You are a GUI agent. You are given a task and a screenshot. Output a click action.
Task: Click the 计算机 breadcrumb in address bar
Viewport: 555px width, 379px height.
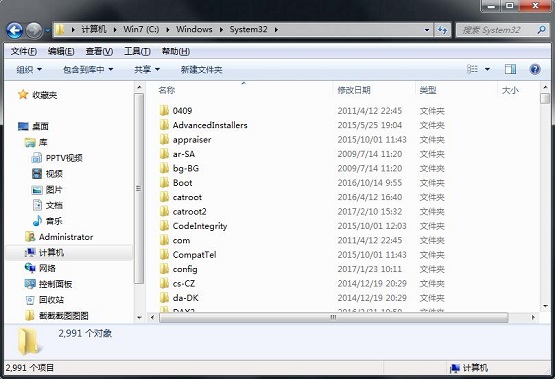point(94,29)
